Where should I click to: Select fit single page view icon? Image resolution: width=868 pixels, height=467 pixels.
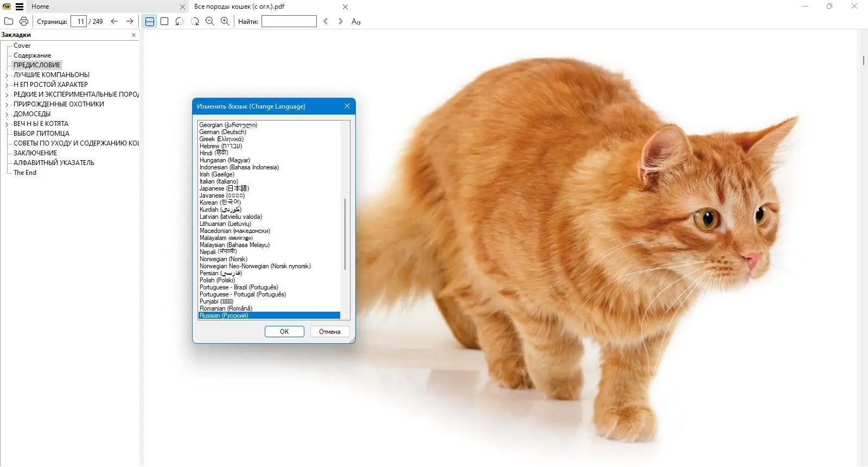click(x=164, y=21)
